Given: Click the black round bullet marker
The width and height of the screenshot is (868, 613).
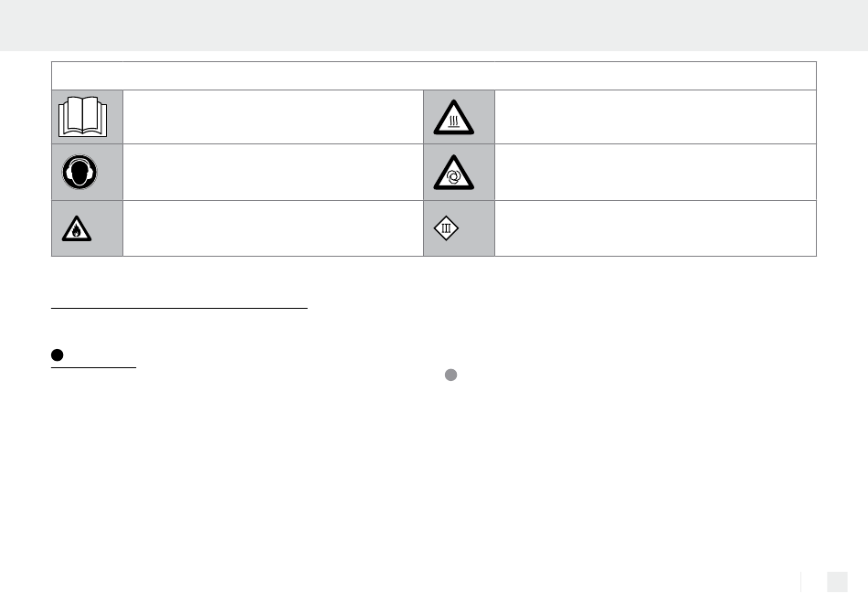Looking at the screenshot, I should pyautogui.click(x=57, y=354).
